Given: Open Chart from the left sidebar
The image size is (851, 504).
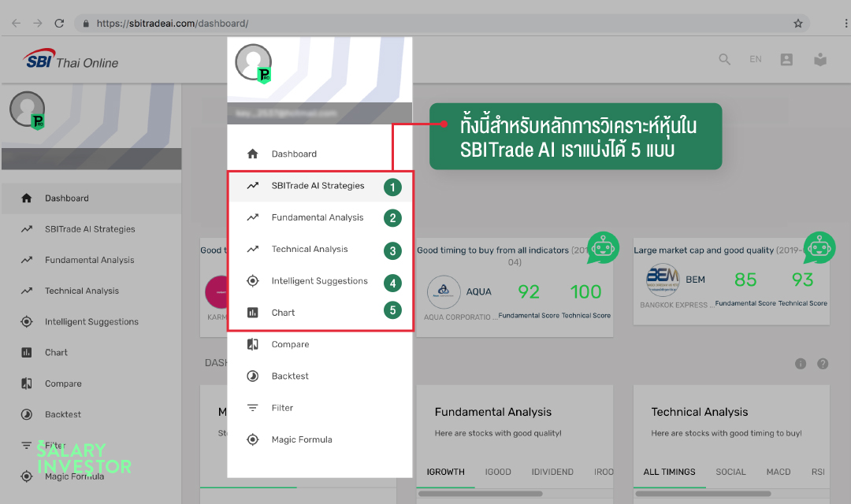Looking at the screenshot, I should point(56,353).
